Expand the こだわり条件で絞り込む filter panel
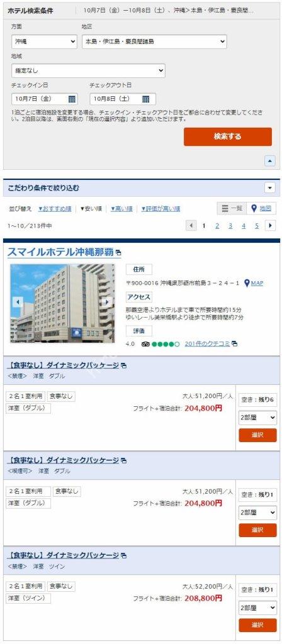Viewport: 282px width, 644px height. (x=269, y=188)
